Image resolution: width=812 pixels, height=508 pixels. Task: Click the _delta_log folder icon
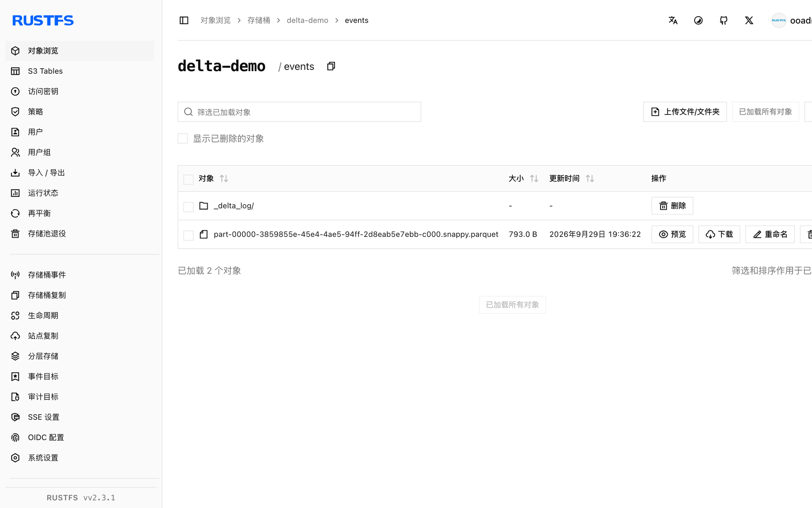click(203, 206)
